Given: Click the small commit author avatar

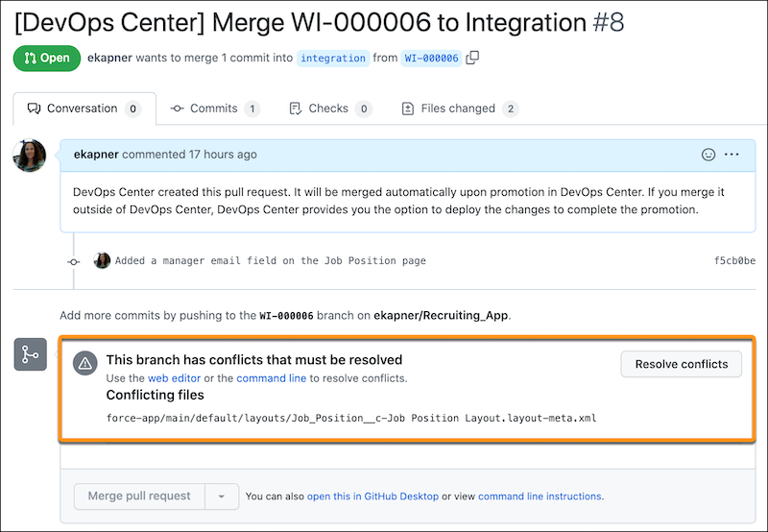Looking at the screenshot, I should (102, 260).
